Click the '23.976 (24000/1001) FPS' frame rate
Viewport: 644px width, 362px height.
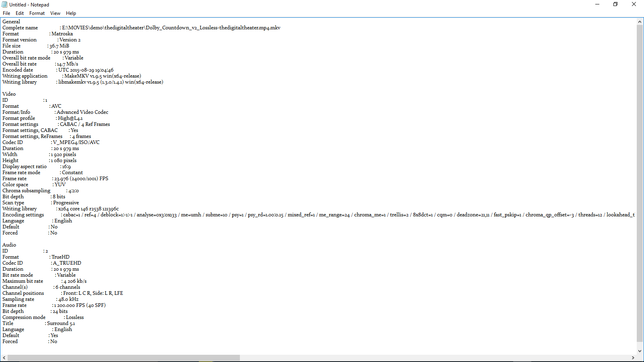tap(81, 179)
